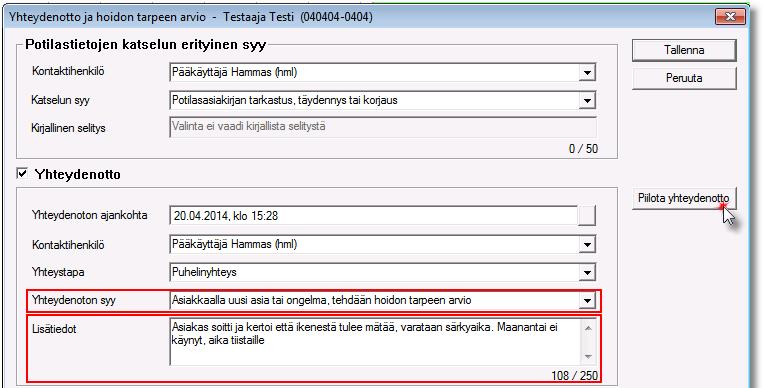The width and height of the screenshot is (764, 388).
Task: Click Lisätiedot scrollbar down arrow
Action: [588, 356]
